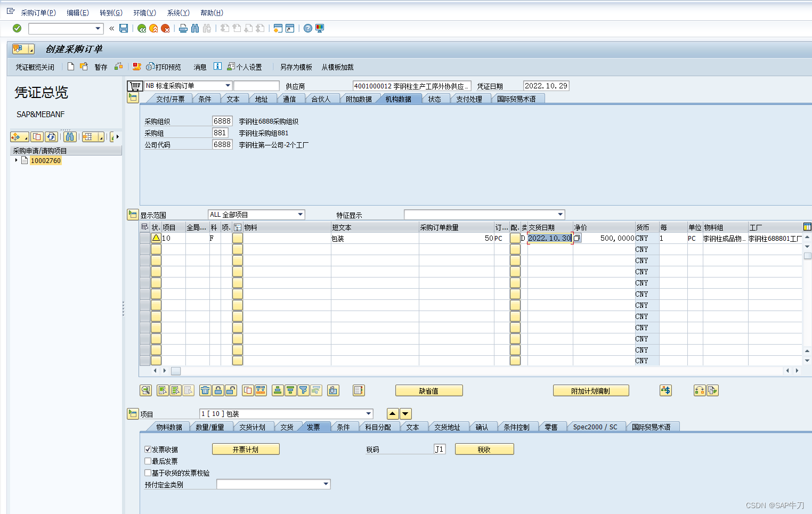Click the unlock item open padlock icon
Viewport: 812px width, 514px height.
pyautogui.click(x=231, y=390)
